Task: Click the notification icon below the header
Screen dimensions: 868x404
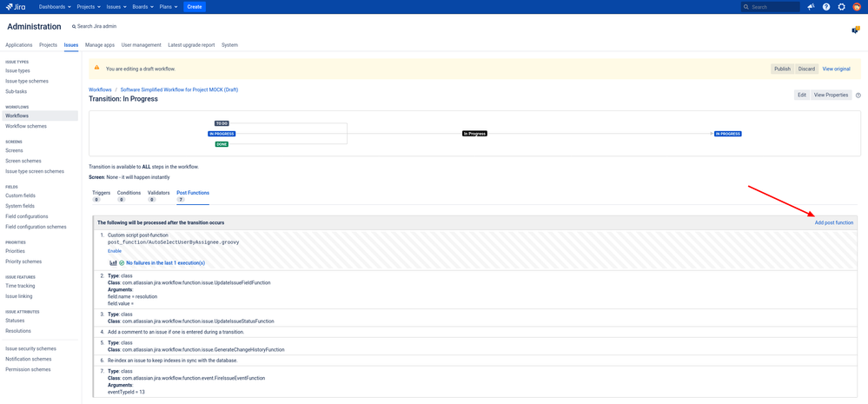Action: (855, 30)
